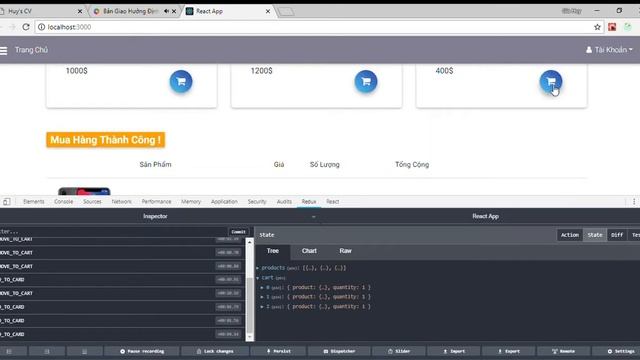Open the green browser extension icon
The image size is (640, 360).
(x=627, y=27)
